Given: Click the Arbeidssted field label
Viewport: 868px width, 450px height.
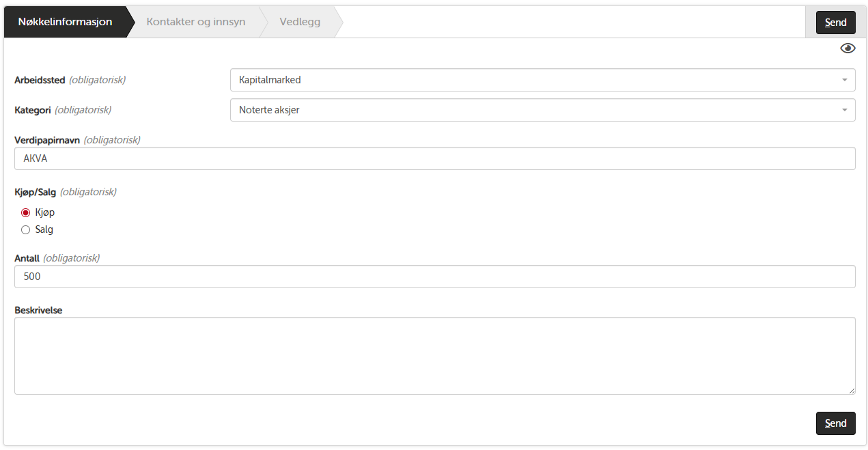Looking at the screenshot, I should point(40,80).
